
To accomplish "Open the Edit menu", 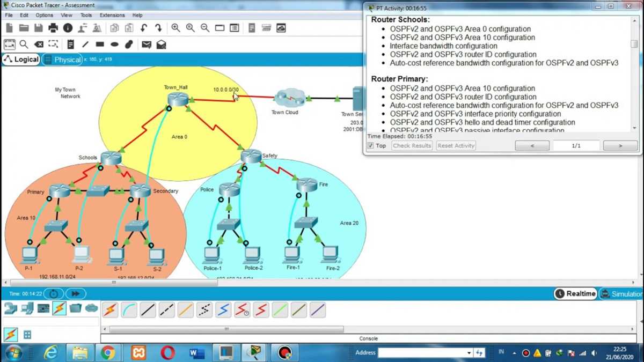I will pos(24,15).
